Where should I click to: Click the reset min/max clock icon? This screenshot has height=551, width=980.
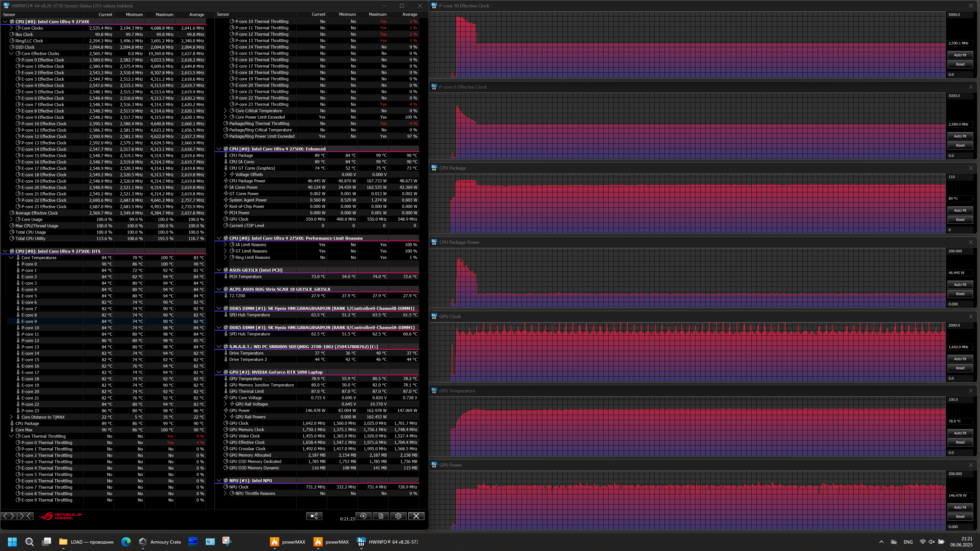click(x=363, y=516)
